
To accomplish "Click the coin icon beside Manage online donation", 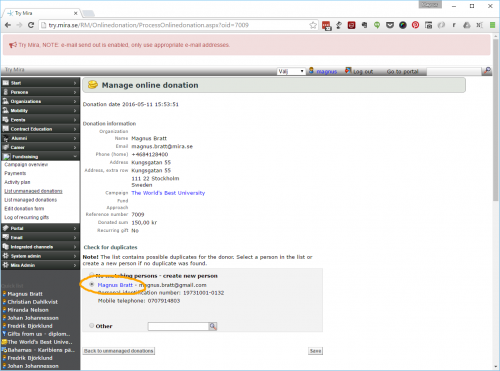I will pyautogui.click(x=93, y=85).
